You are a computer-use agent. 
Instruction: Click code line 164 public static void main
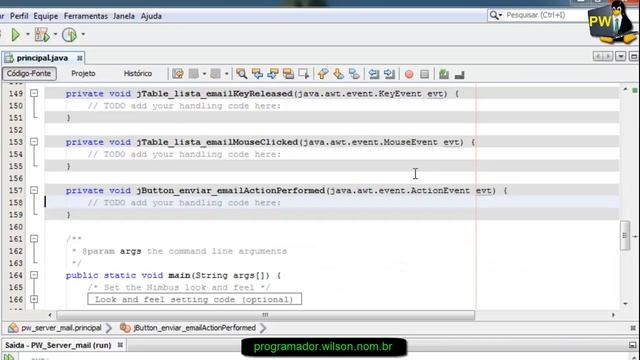click(x=173, y=276)
